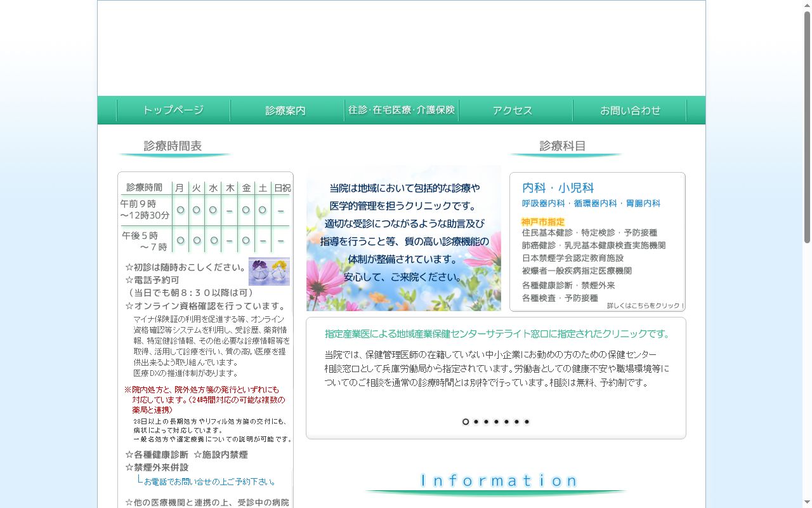Click the 日本禁煙学会認定教育施設 line

pyautogui.click(x=573, y=258)
